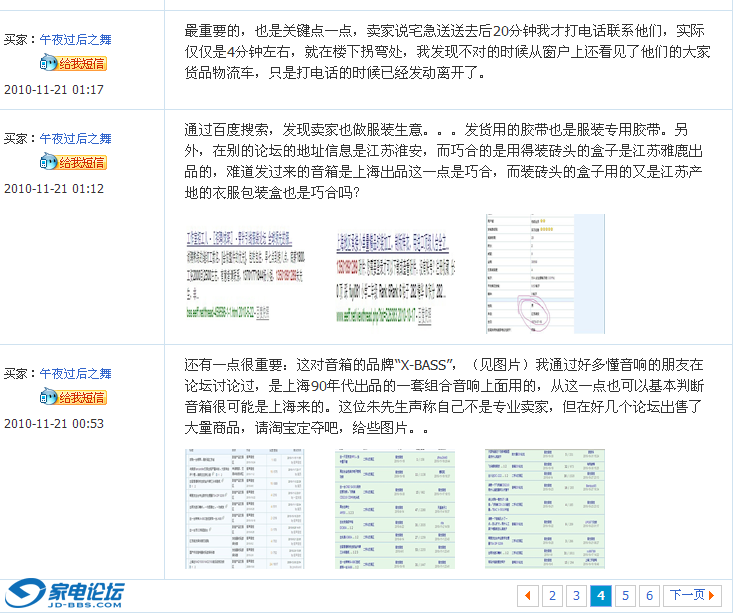Click 下一页 next page button
The width and height of the screenshot is (742, 614).
[692, 596]
